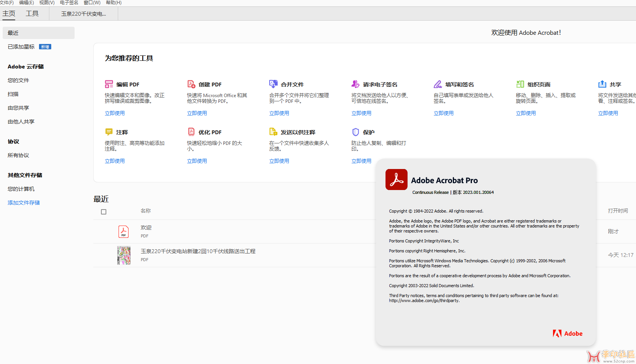Click the 刚才 opened time cell
Image resolution: width=636 pixels, height=364 pixels.
613,231
